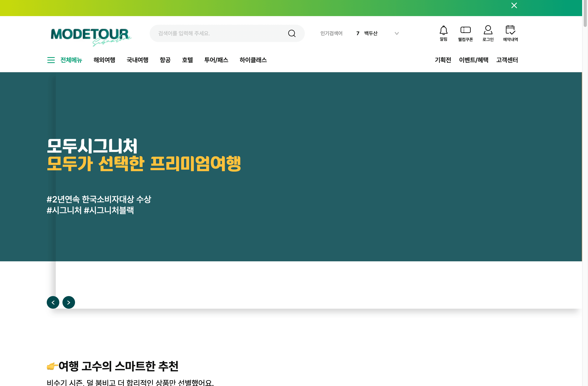This screenshot has width=588, height=386.
Task: Click the magnifying glass search icon
Action: tap(291, 33)
